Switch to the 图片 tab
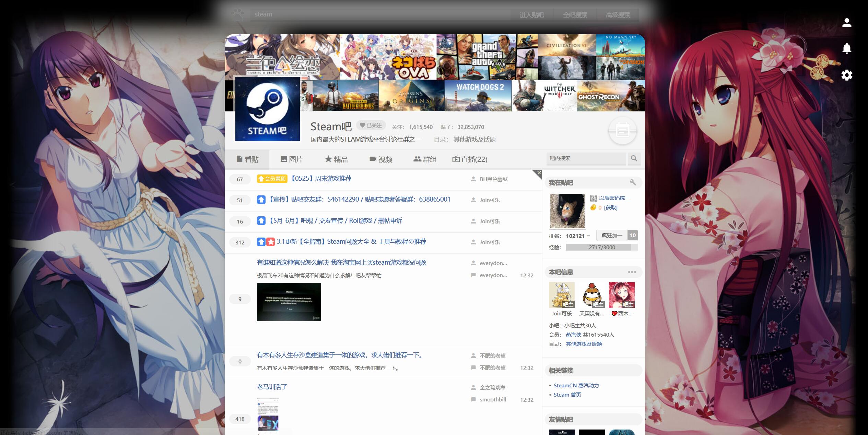868x435 pixels. (292, 159)
